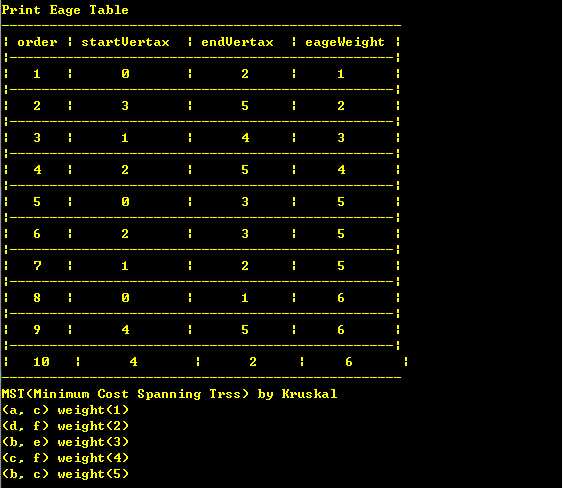This screenshot has width=563, height=488.
Task: Click order number 8 in the order column
Action: 37,298
